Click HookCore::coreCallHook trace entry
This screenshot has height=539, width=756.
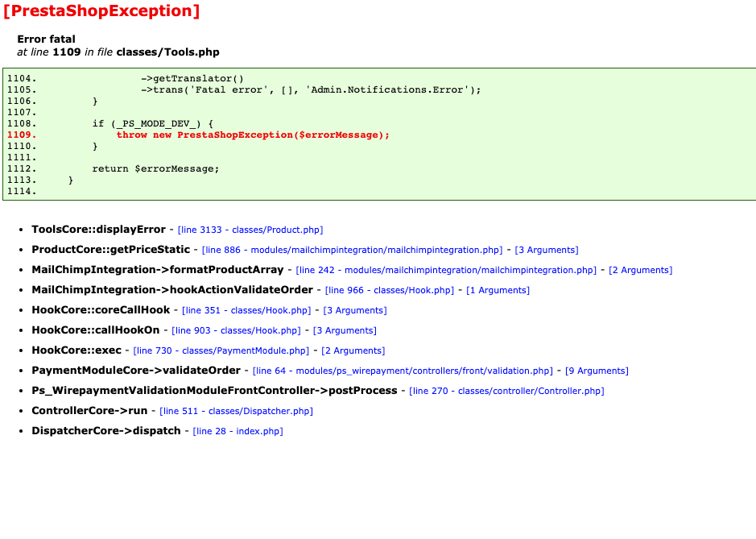pyautogui.click(x=101, y=310)
